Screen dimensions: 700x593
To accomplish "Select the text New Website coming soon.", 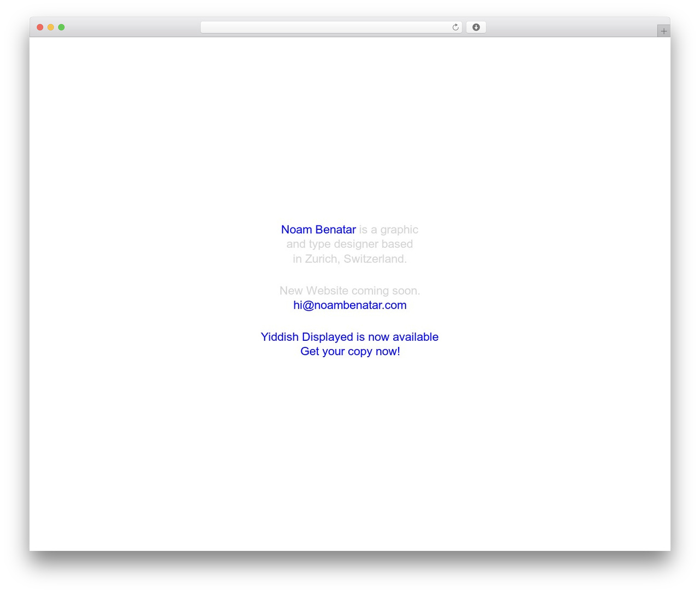I will pos(350,290).
